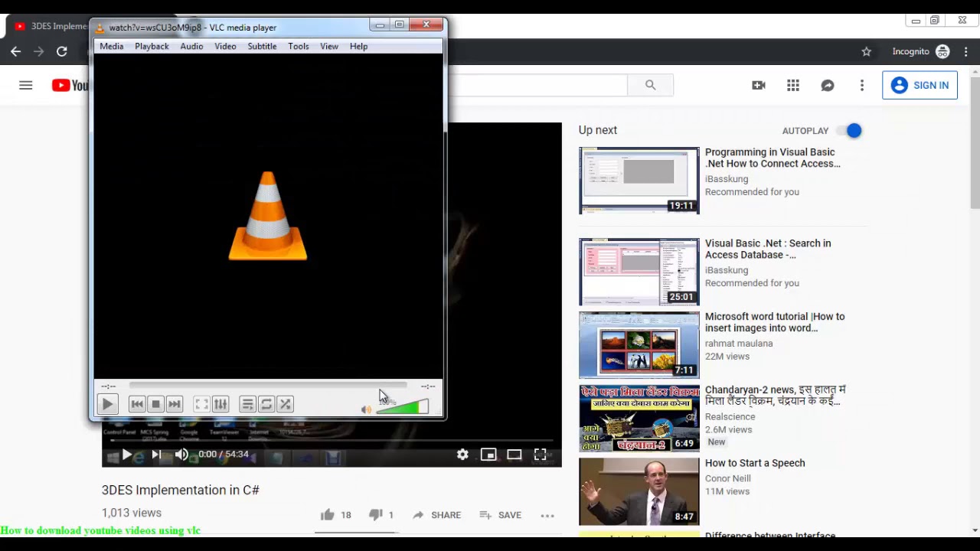Open create video camera icon
Screen dimensions: 980x551
pyautogui.click(x=759, y=85)
